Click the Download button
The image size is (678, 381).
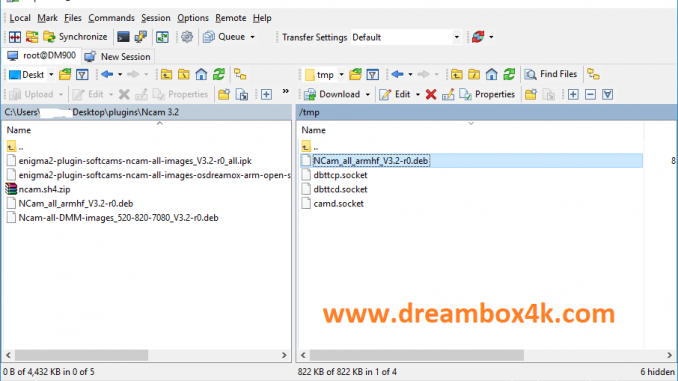pos(332,94)
